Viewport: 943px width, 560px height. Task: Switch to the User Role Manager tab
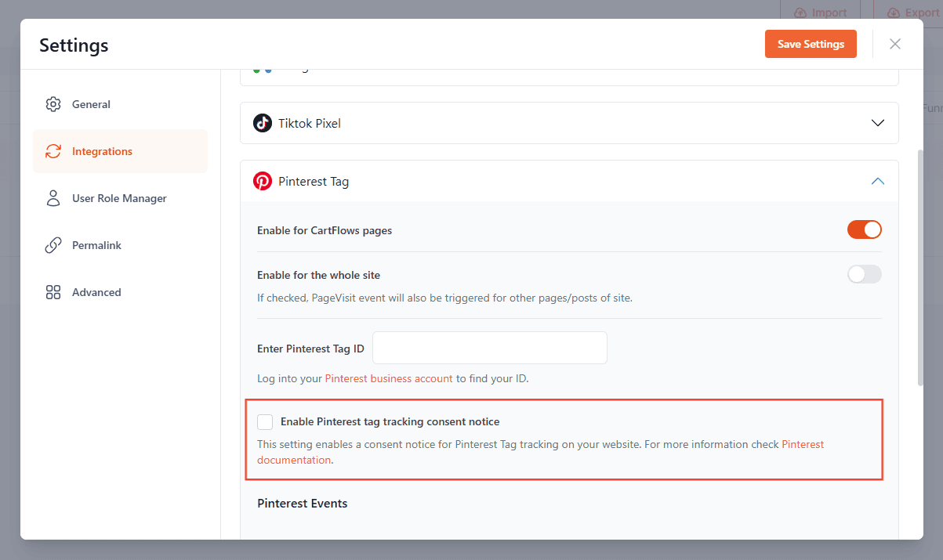pos(119,198)
